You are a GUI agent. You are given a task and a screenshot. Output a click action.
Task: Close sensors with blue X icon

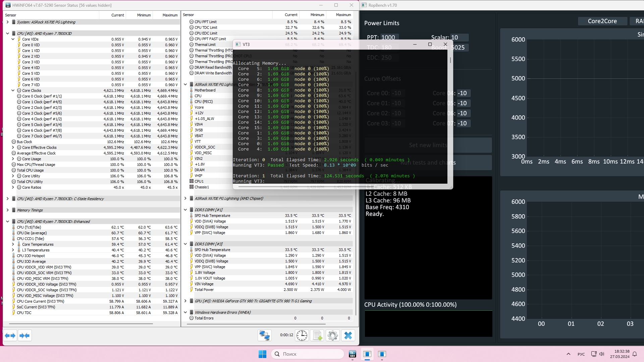tap(348, 336)
